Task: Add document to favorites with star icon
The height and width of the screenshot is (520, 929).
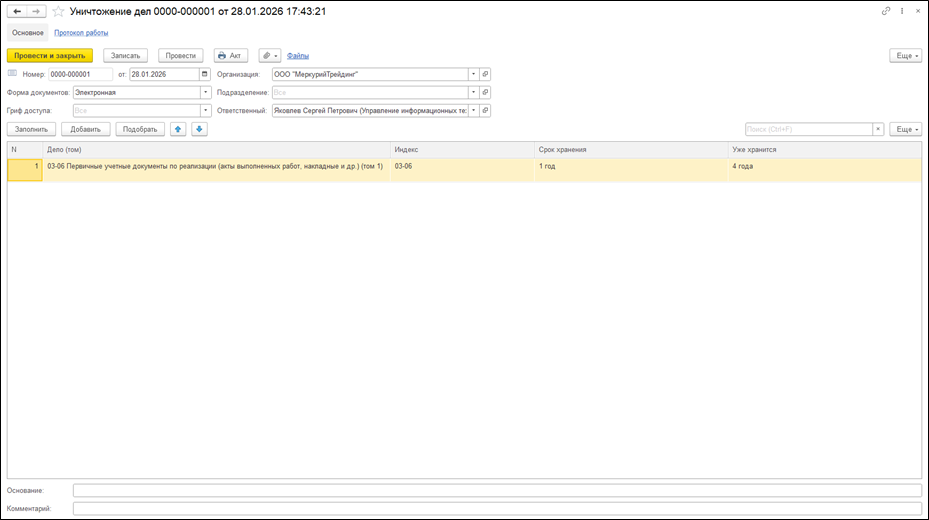Action: 58,11
